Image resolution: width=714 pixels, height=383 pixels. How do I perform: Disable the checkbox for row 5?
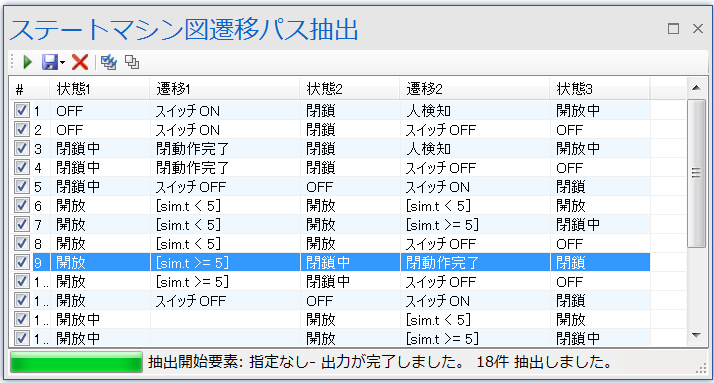coord(21,186)
